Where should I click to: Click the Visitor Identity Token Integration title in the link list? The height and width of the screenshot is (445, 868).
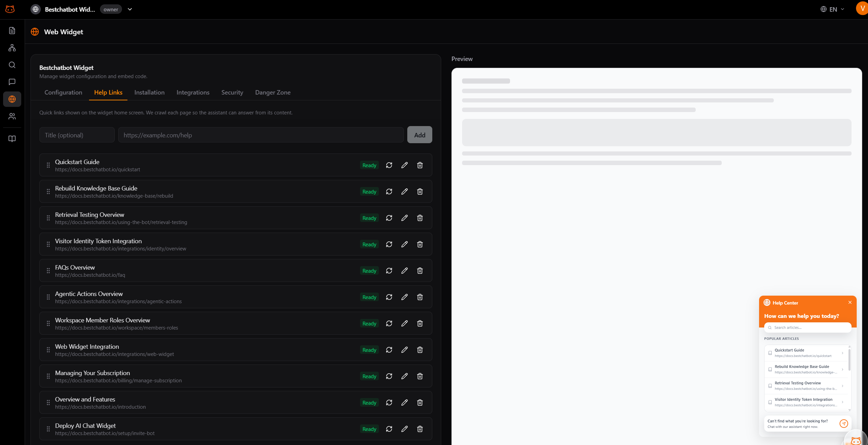tap(98, 241)
